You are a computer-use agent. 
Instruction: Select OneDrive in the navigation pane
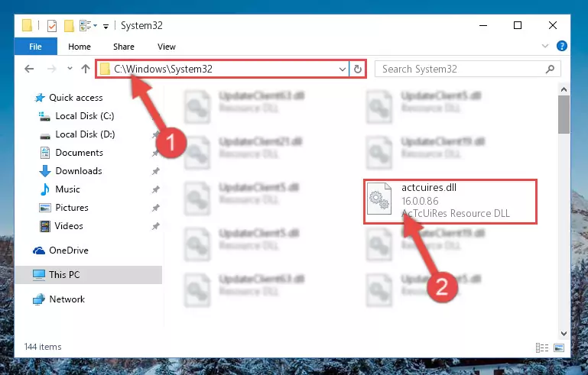(69, 251)
